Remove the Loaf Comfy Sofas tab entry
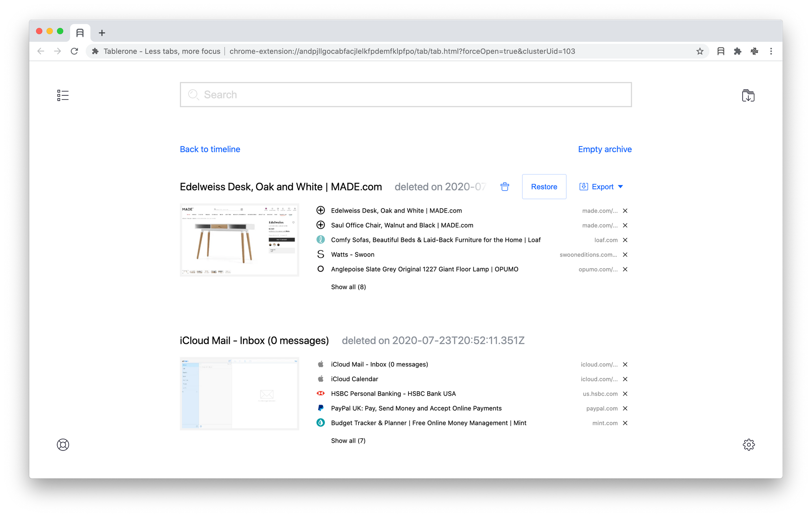 625,240
